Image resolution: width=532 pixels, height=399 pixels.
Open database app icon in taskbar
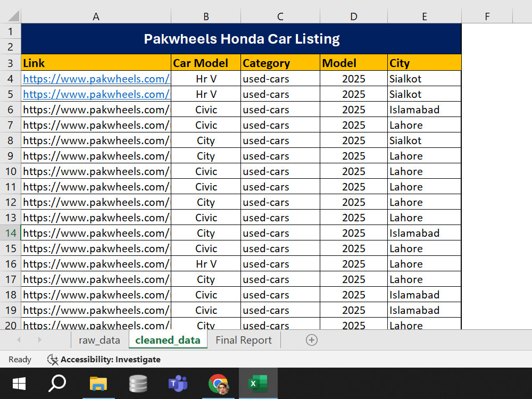[138, 384]
